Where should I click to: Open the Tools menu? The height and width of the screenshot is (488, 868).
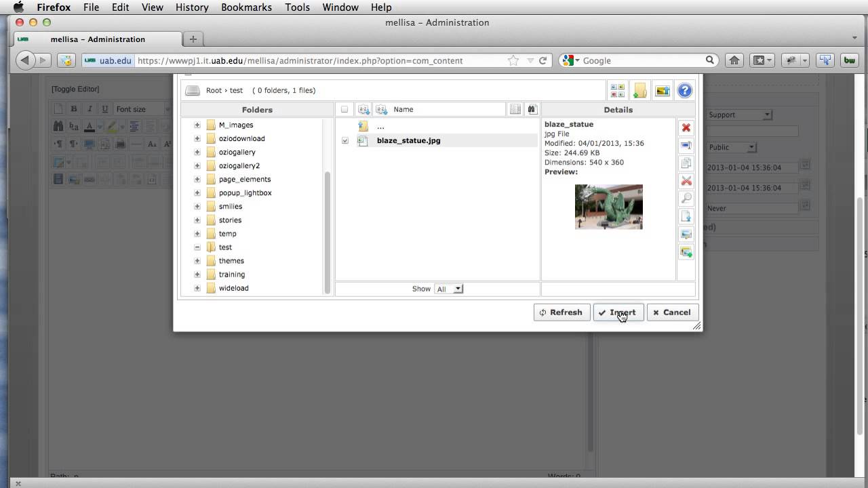coord(297,7)
